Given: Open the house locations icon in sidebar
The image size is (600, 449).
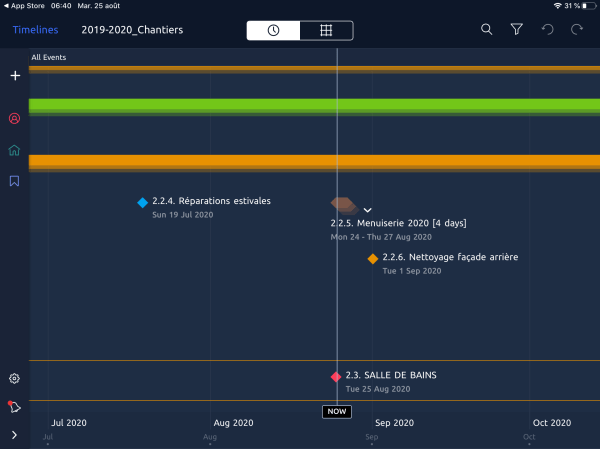Looking at the screenshot, I should tap(14, 150).
